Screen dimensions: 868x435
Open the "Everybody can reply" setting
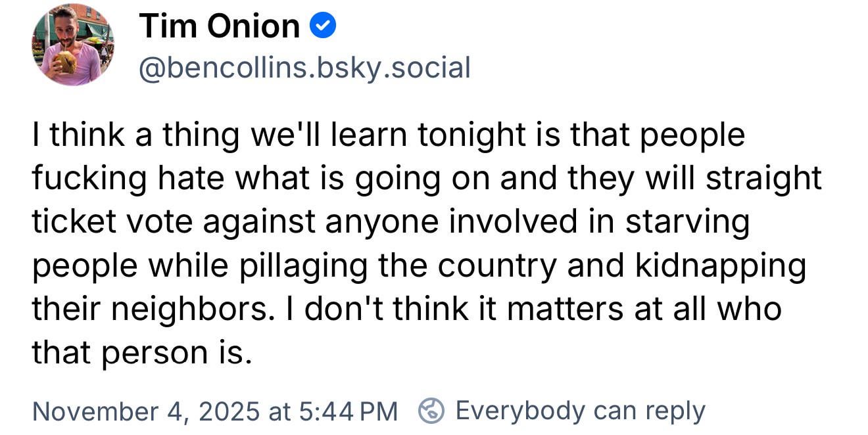click(x=580, y=411)
